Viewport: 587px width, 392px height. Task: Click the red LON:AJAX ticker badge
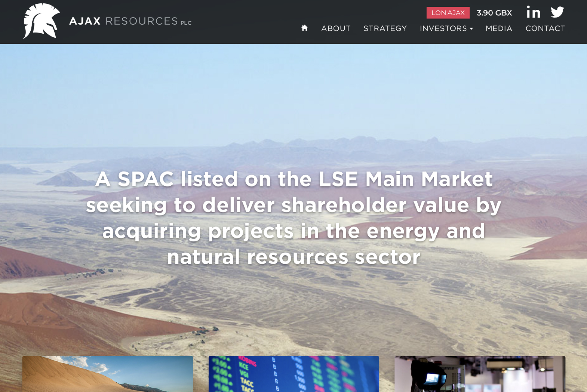448,13
